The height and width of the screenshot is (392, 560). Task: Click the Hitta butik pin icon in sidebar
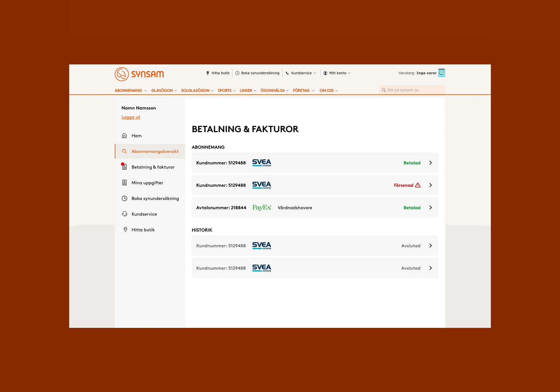click(125, 230)
